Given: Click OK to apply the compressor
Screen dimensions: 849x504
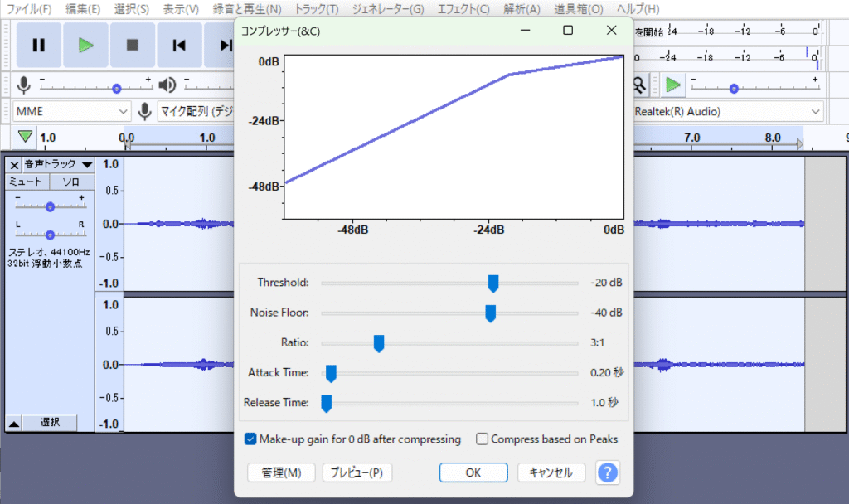Looking at the screenshot, I should click(x=473, y=472).
